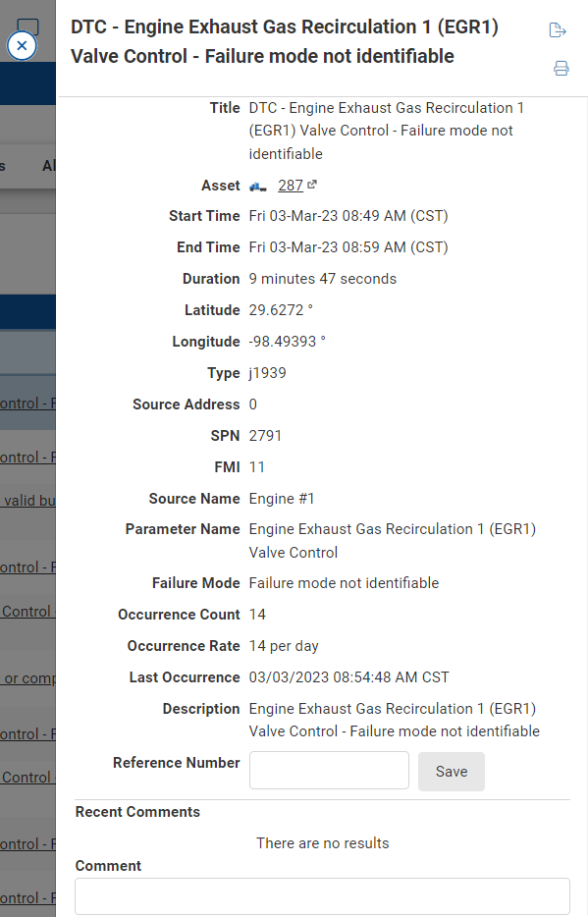Click the export document icon

click(558, 29)
